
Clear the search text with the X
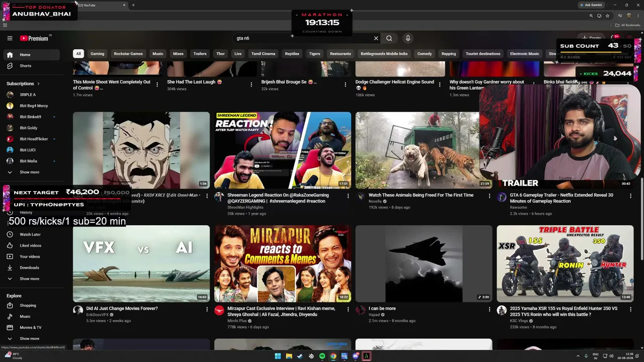click(376, 38)
